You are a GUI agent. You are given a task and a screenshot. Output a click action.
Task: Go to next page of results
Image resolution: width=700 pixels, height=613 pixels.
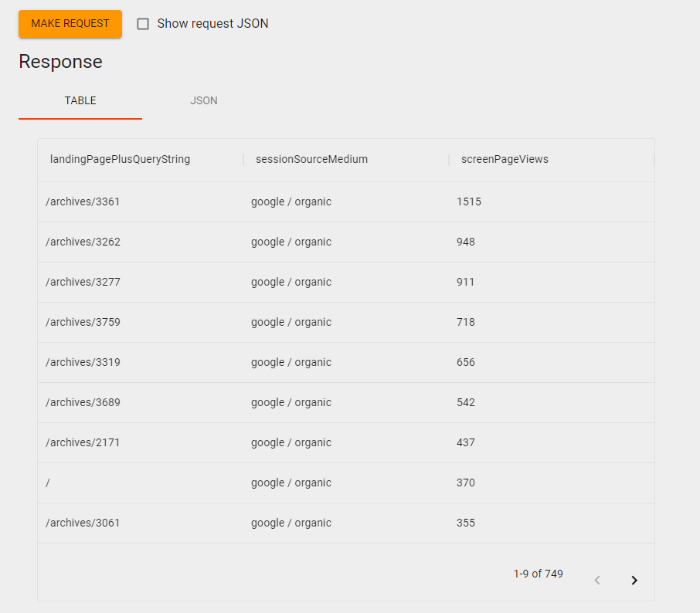pos(634,580)
